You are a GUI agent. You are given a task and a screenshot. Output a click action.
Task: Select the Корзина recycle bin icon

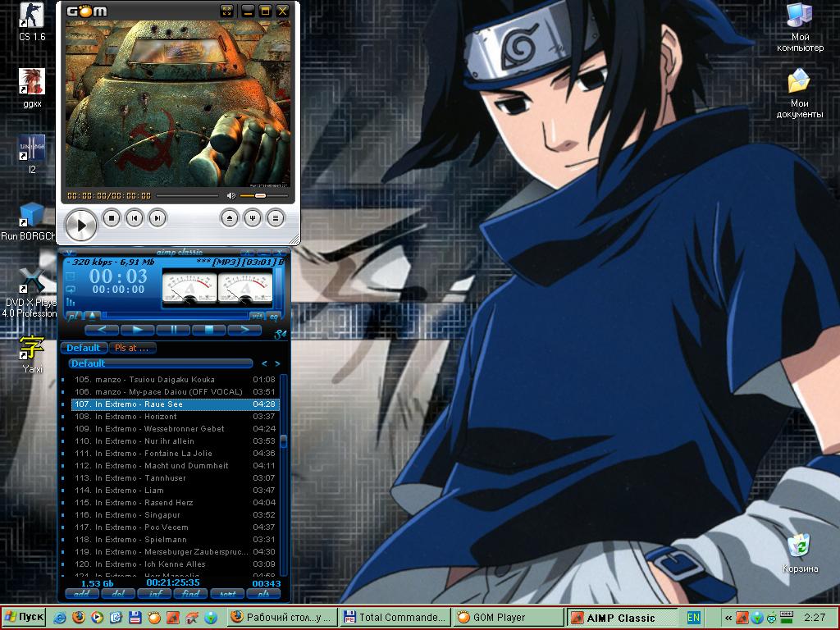(800, 553)
